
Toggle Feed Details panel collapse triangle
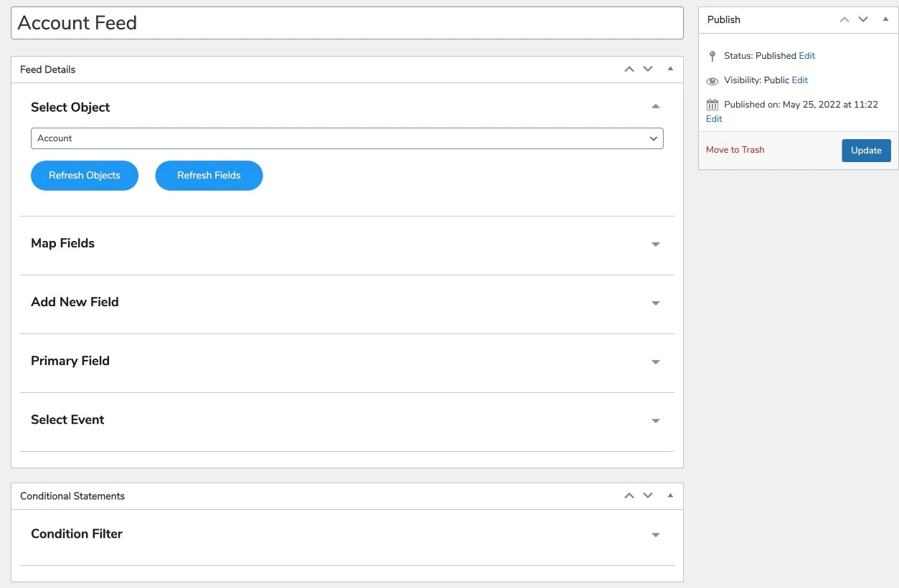(x=670, y=70)
